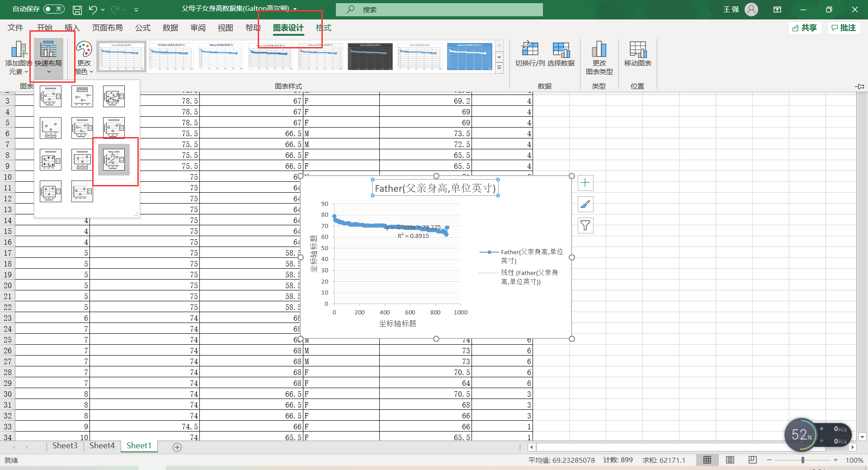This screenshot has width=868, height=470.
Task: Select the second quick layout in top row
Action: (82, 96)
